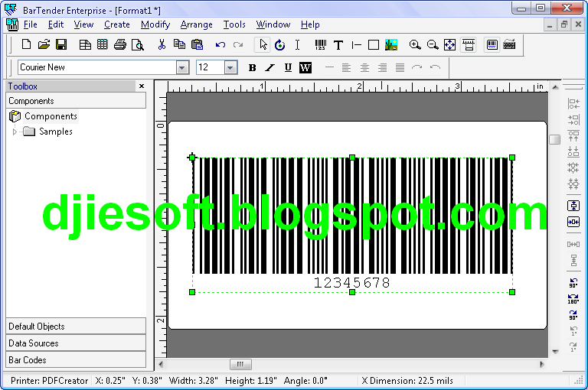Expand the Bar Codes panel
This screenshot has height=390, width=588.
click(x=76, y=360)
